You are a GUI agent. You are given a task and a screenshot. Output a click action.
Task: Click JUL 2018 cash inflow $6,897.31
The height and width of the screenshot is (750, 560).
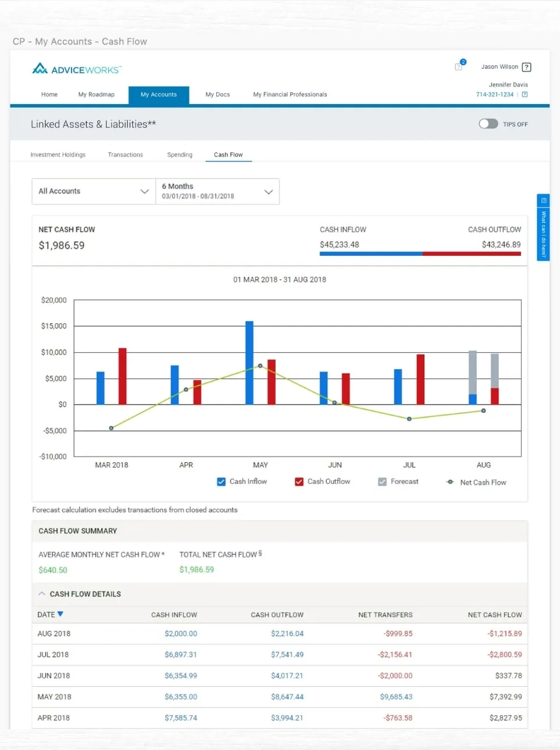181,655
